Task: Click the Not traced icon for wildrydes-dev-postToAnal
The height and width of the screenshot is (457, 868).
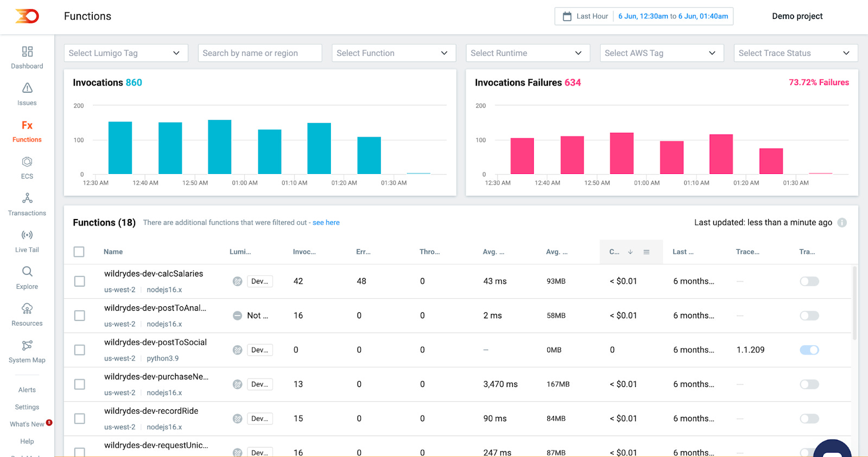Action: pos(238,316)
